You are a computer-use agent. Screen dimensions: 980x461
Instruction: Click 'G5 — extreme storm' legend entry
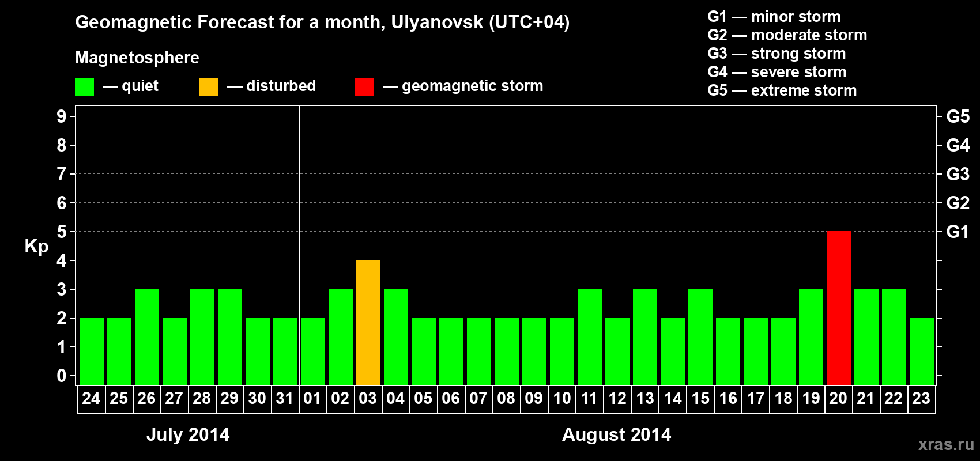click(x=782, y=90)
